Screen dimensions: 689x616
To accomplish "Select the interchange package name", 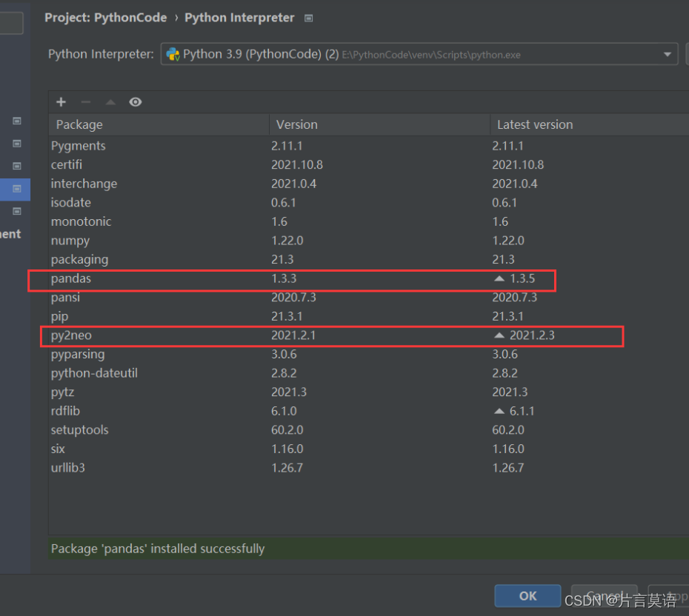I will tap(84, 184).
